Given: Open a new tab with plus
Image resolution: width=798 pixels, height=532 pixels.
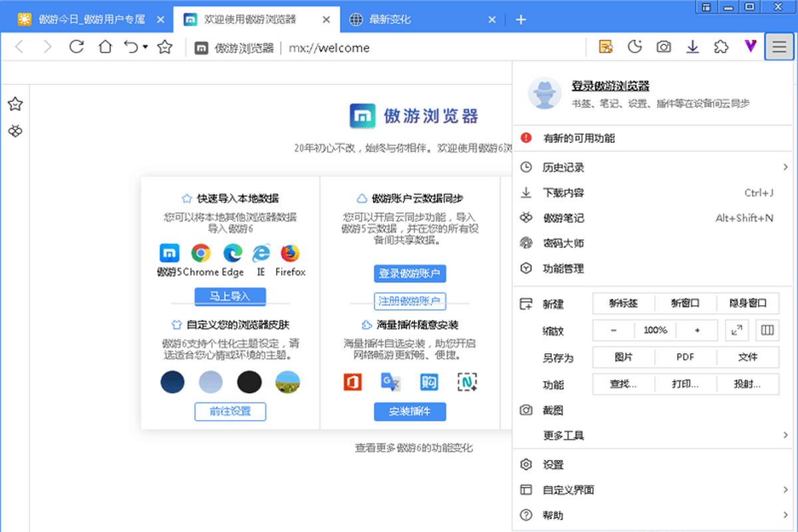Looking at the screenshot, I should 521,20.
